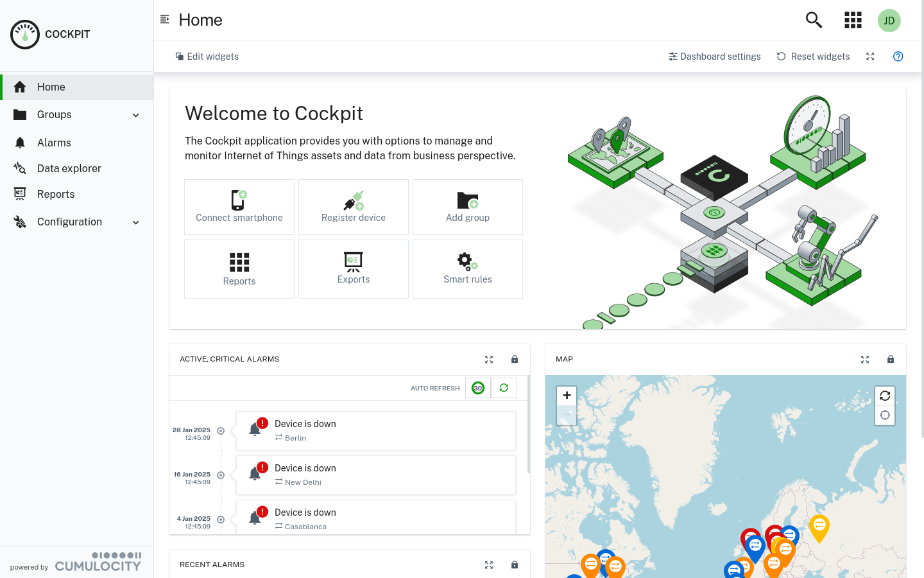The image size is (924, 578).
Task: Expand the Configuration section in sidebar
Action: click(135, 222)
